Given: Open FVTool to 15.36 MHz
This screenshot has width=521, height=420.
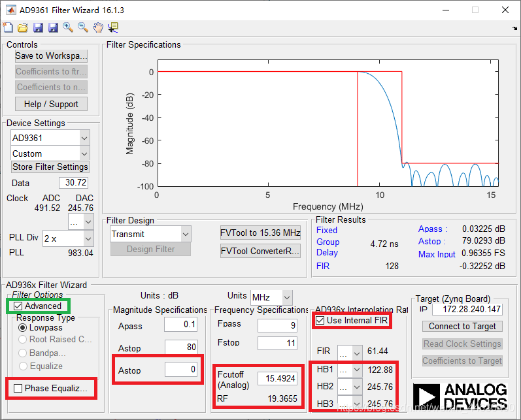Looking at the screenshot, I should tap(260, 233).
